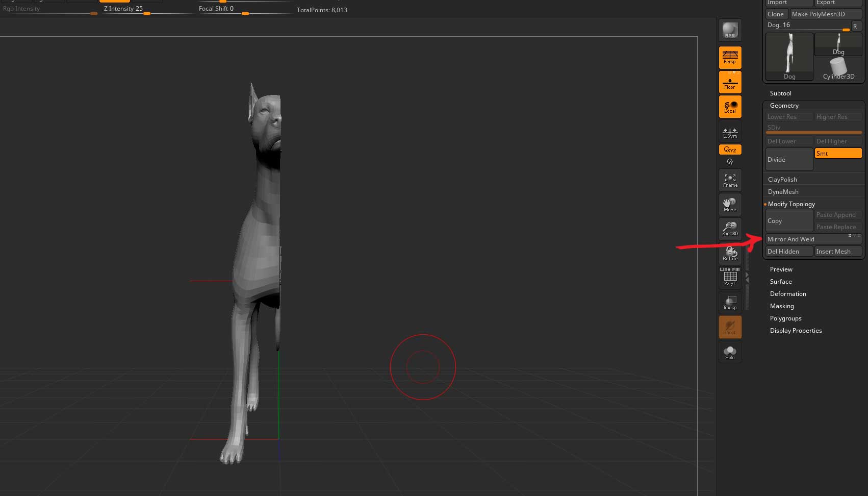This screenshot has width=868, height=496.
Task: Expand the Deformation section
Action: coord(788,294)
